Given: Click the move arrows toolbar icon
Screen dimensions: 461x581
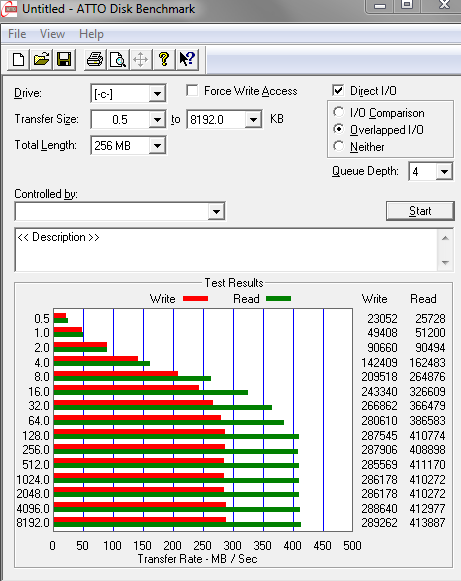Looking at the screenshot, I should 140,59.
